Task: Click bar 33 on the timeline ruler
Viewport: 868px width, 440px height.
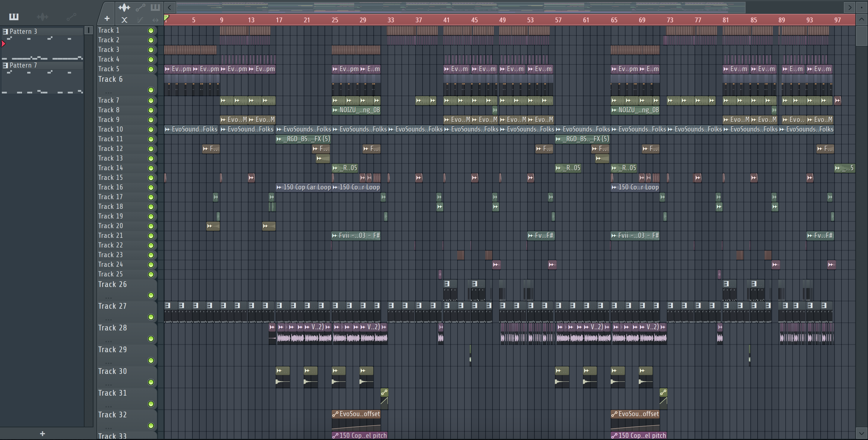Action: 391,20
